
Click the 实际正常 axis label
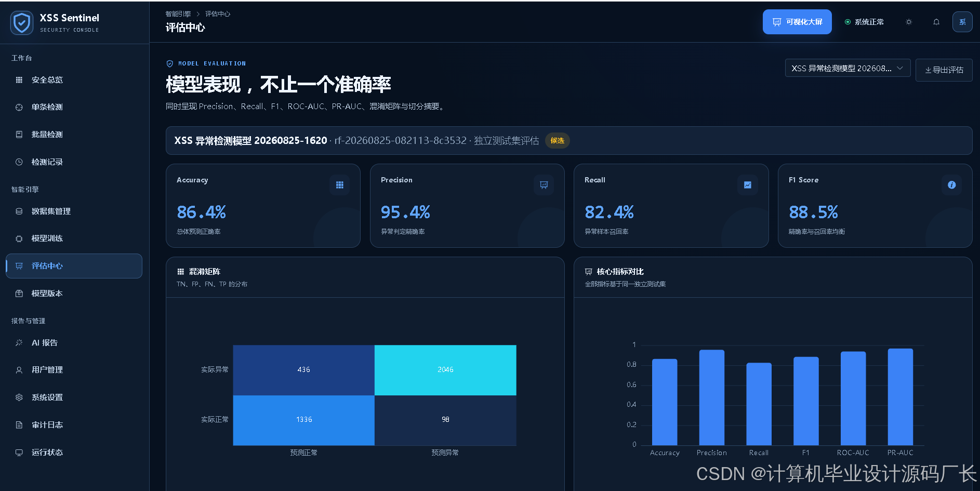(x=215, y=420)
